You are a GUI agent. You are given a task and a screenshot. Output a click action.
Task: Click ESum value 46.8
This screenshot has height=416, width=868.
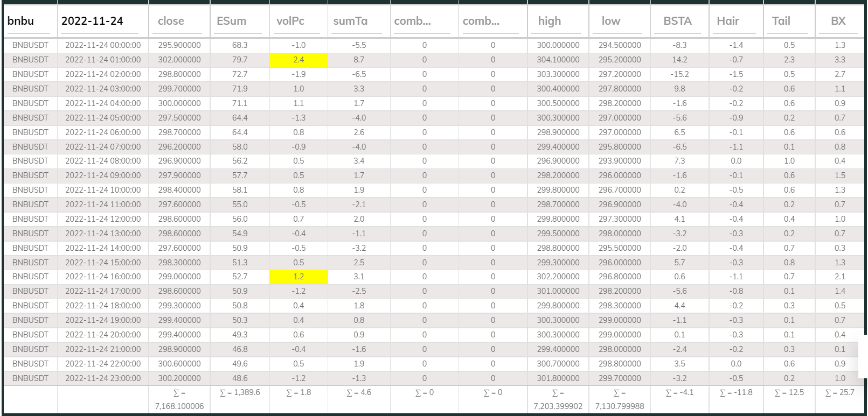(x=240, y=349)
